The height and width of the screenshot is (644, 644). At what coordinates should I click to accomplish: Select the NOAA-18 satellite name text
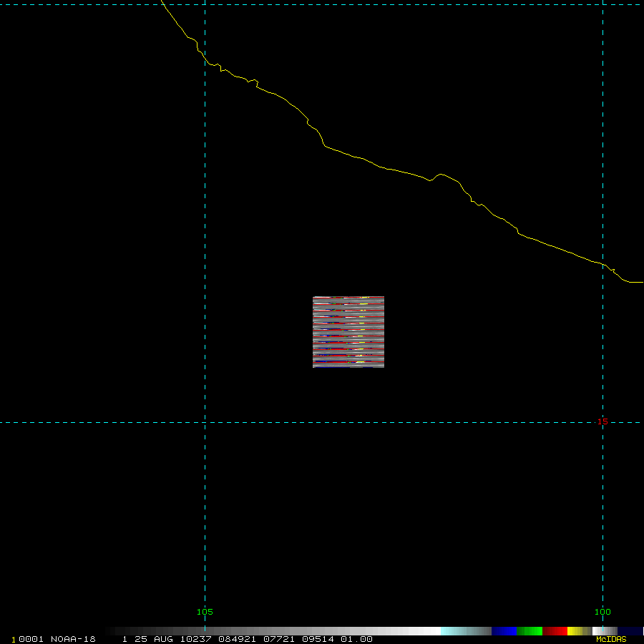pos(73,639)
